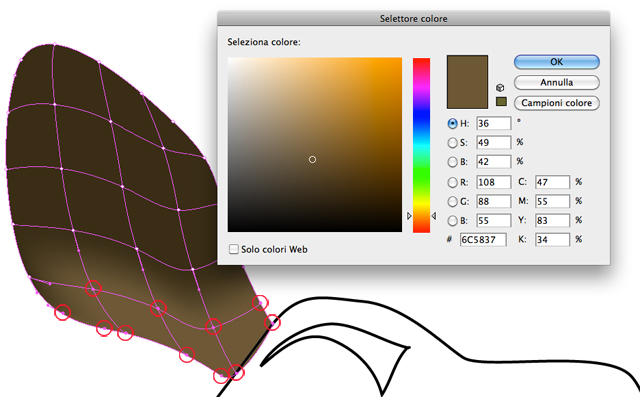Click the M magenta field showing 55
The height and width of the screenshot is (397, 640).
click(x=552, y=201)
